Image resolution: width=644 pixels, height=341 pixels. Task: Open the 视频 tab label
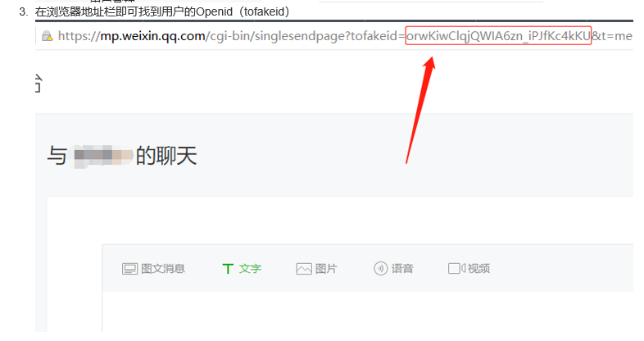(x=478, y=269)
